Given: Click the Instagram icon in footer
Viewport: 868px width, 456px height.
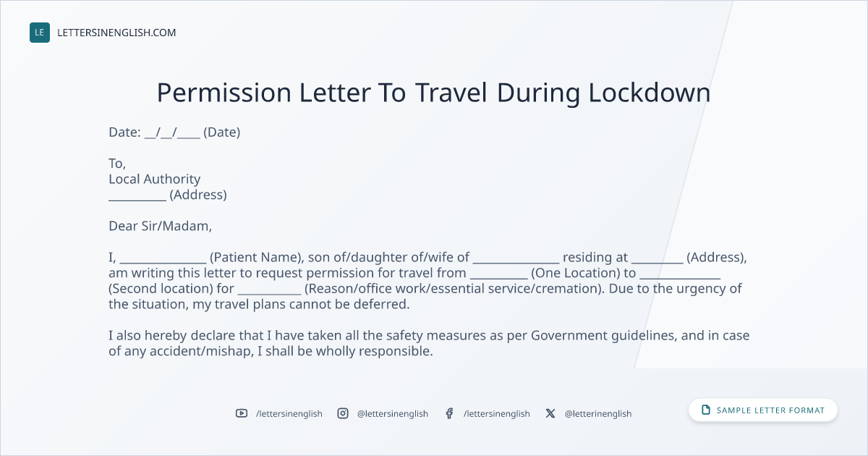Looking at the screenshot, I should (x=343, y=413).
